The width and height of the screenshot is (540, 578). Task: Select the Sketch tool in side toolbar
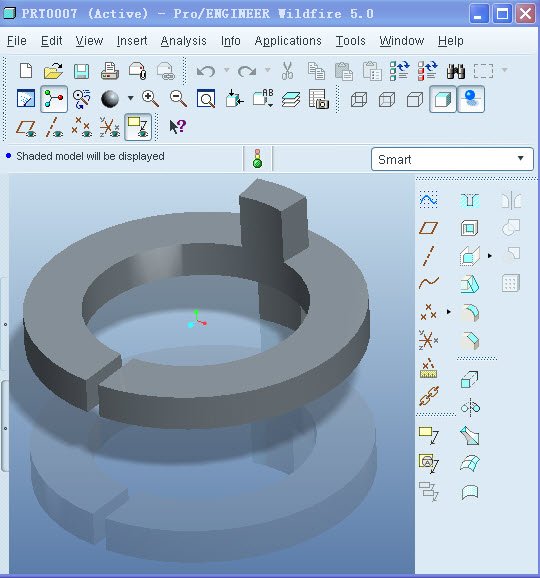(428, 200)
